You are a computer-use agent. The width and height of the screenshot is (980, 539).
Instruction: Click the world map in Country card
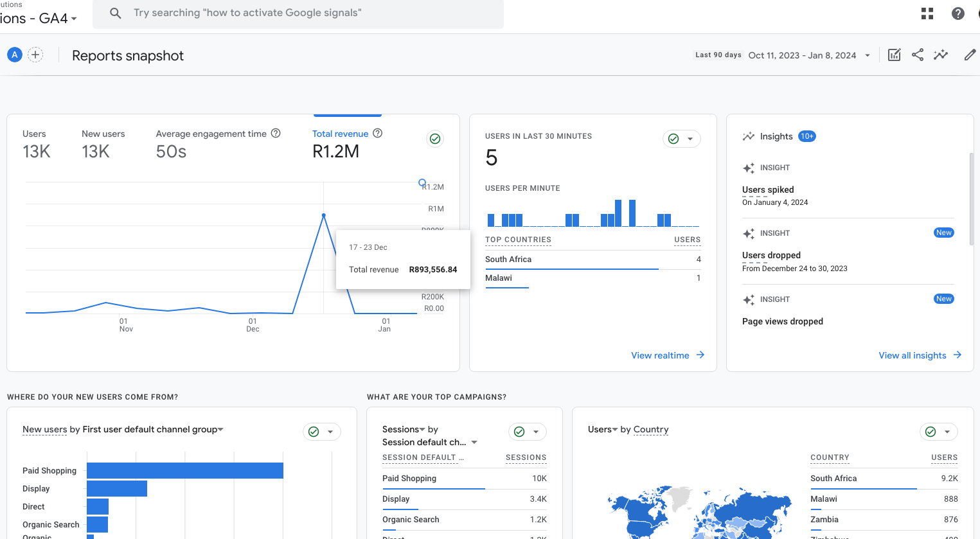click(x=700, y=512)
